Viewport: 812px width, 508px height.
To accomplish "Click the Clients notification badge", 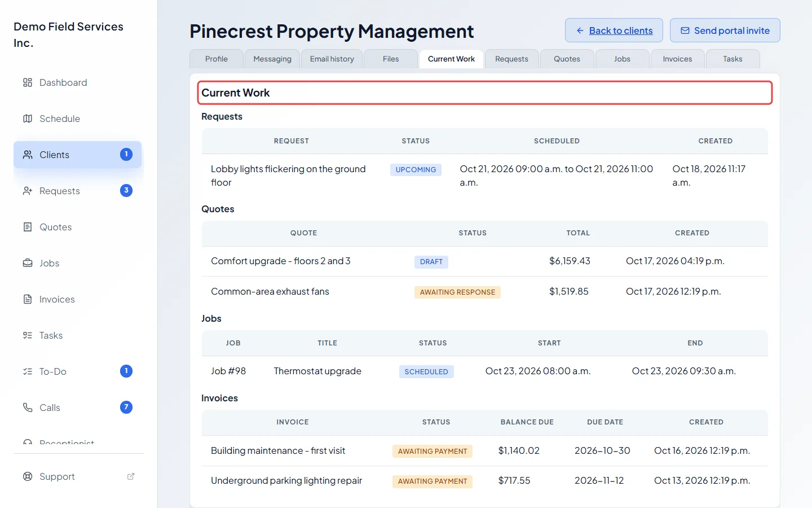I will point(126,154).
